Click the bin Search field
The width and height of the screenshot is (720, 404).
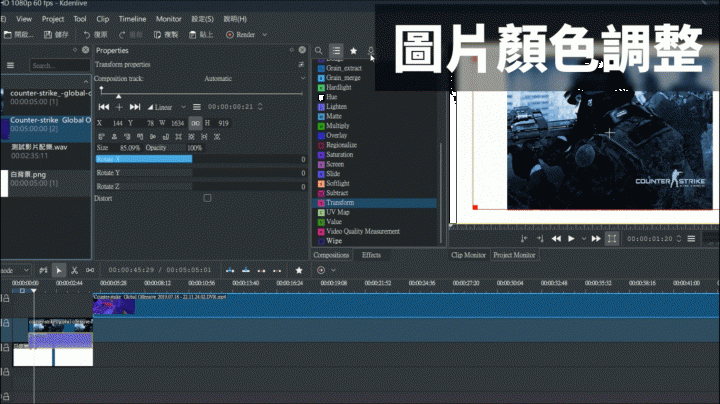59,65
